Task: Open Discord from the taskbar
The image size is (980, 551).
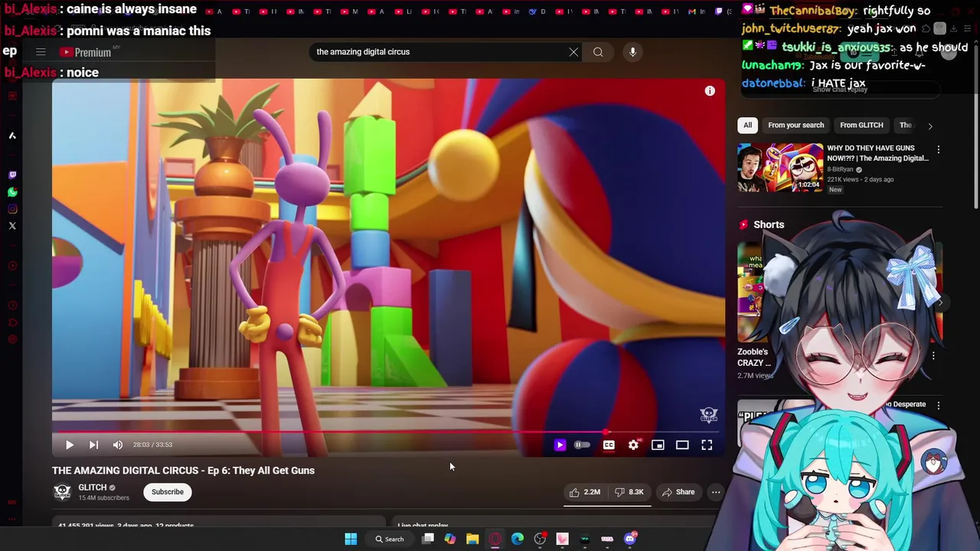Action: [x=629, y=539]
